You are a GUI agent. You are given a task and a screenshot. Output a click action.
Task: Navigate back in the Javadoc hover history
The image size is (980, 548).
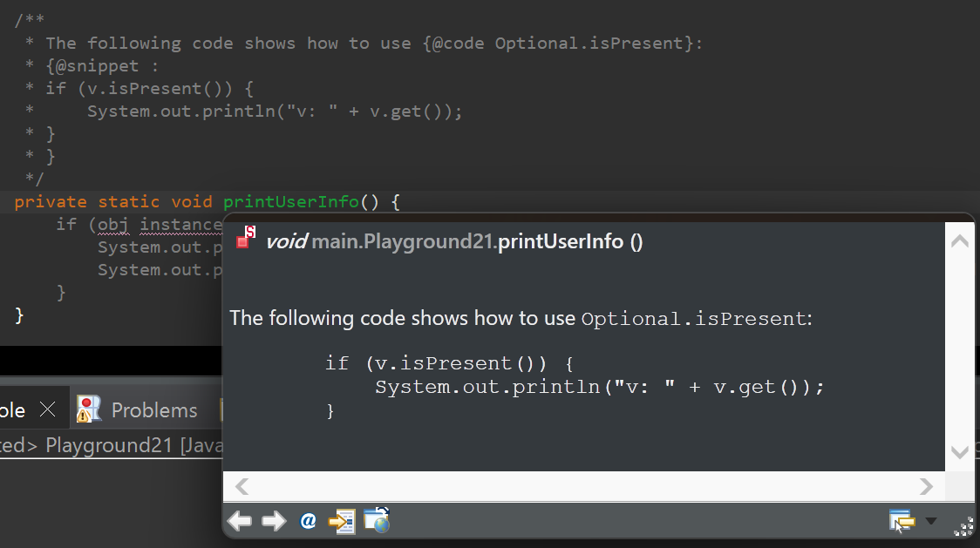point(240,521)
